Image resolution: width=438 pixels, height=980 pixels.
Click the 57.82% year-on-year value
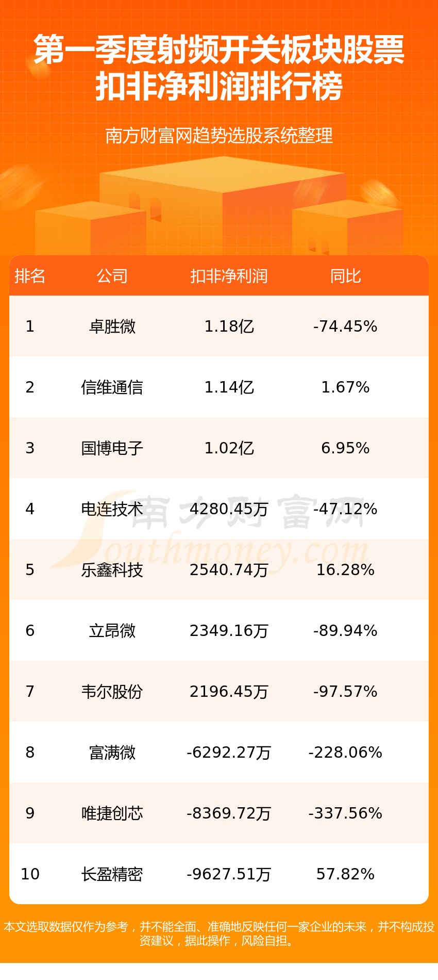tap(345, 874)
